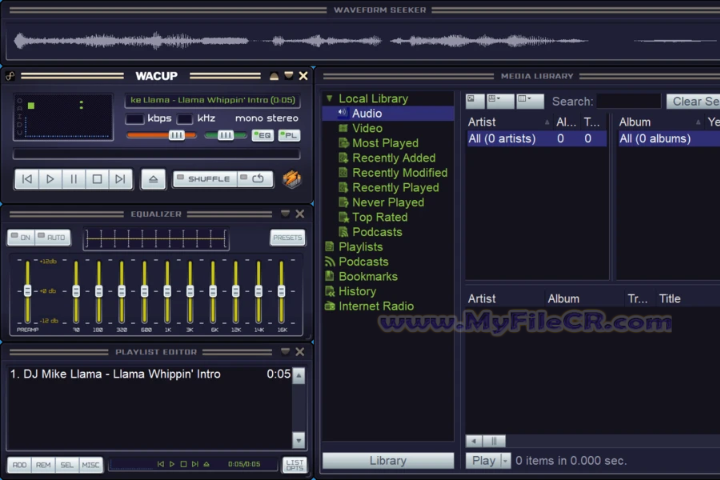
Task: Sort by Artist column in upper pane
Action: [x=508, y=122]
